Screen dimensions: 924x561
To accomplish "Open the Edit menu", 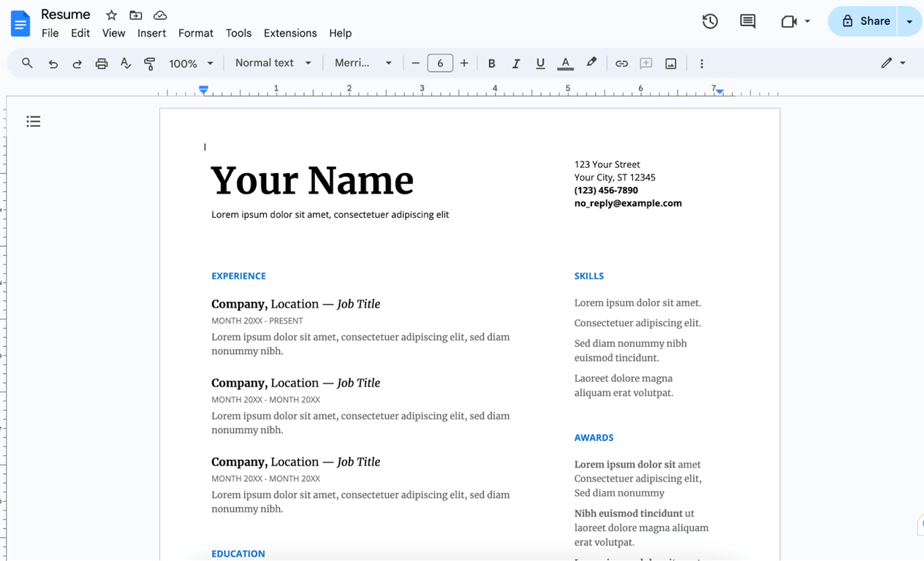I will (80, 33).
